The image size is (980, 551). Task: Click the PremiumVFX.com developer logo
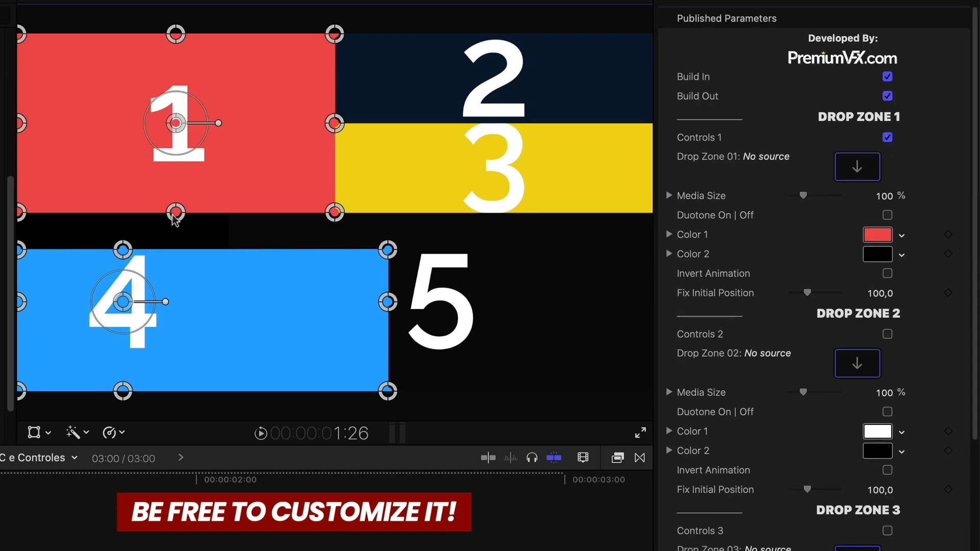(x=842, y=58)
